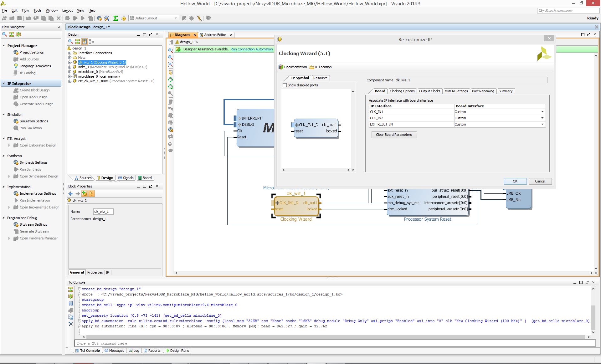Open the Flow menu
The height and width of the screenshot is (364, 601).
[x=25, y=10]
